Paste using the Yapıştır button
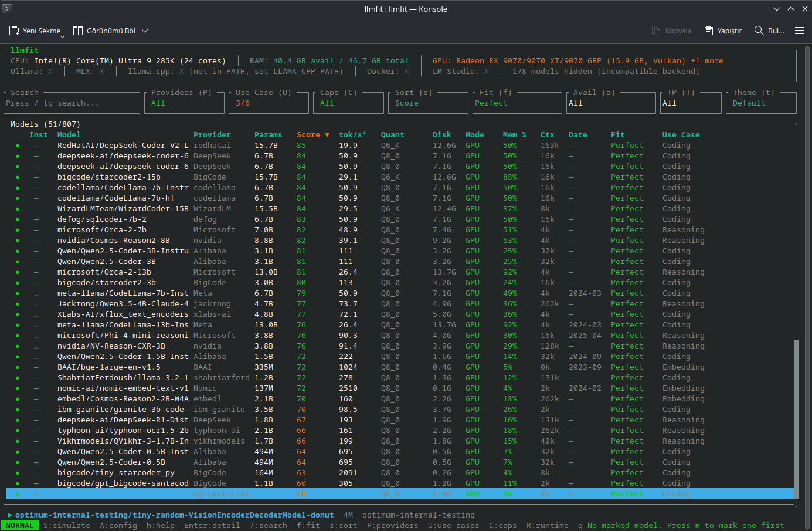812x531 pixels. tap(723, 31)
